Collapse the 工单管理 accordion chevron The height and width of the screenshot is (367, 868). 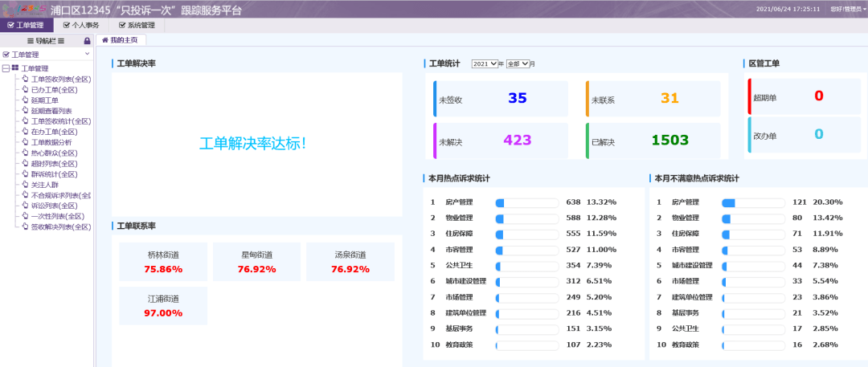(87, 54)
